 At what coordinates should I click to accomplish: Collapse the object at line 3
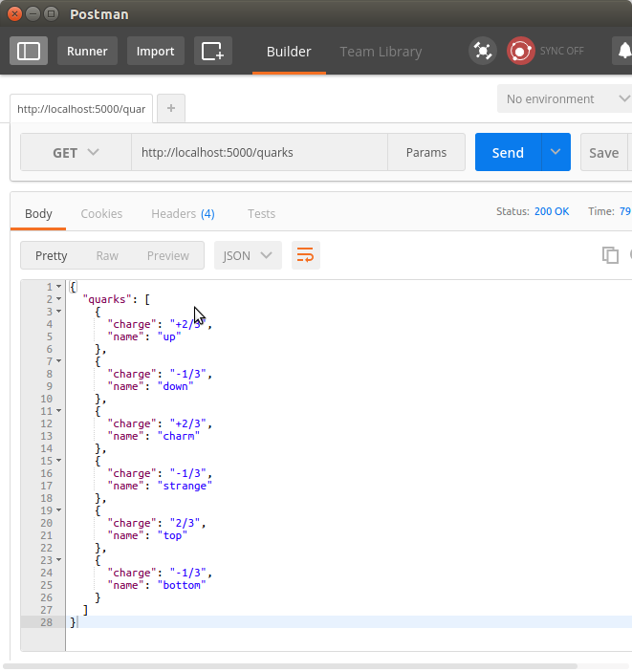tap(59, 311)
